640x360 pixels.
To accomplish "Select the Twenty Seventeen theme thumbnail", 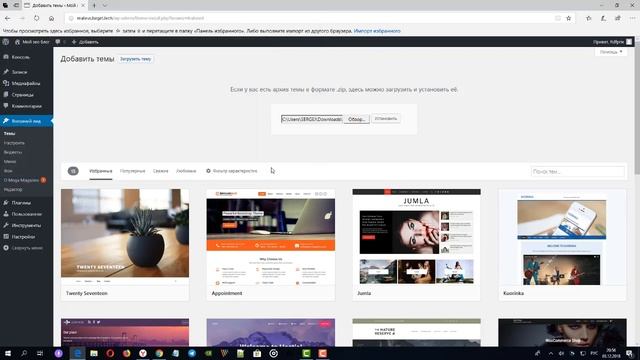I will point(125,236).
